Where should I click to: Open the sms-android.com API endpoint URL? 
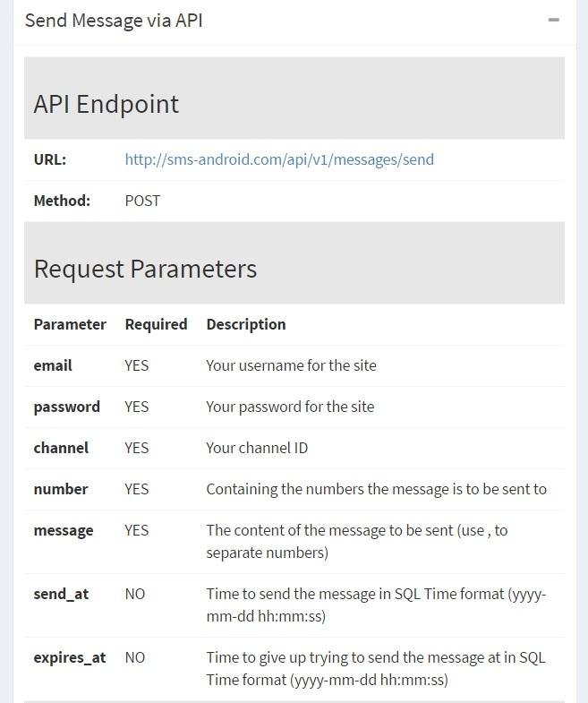[279, 159]
